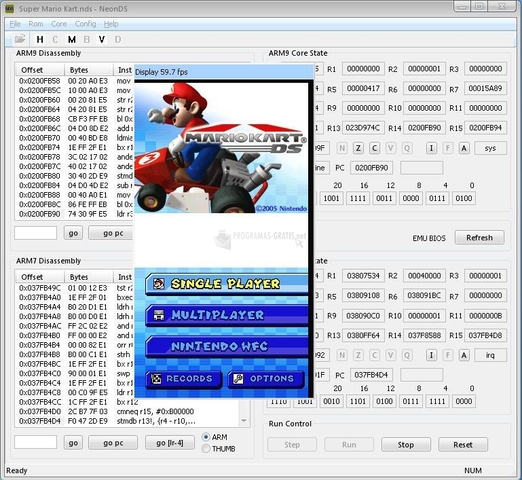
Task: Open Records in the game display
Action: pyautogui.click(x=184, y=379)
